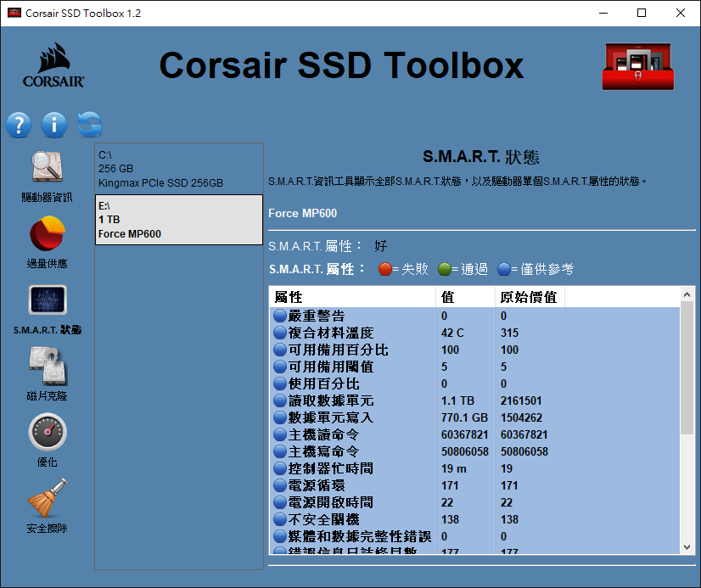Screen dimensions: 701x588
Task: Select the E:\ Force MP600 1 TB drive
Action: [179, 220]
